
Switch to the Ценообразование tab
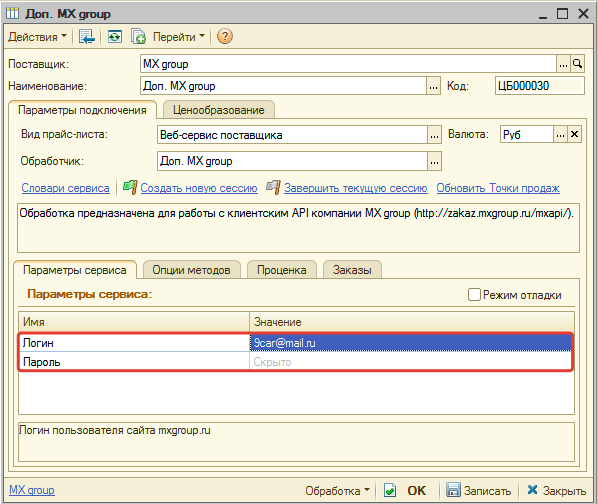(x=219, y=110)
